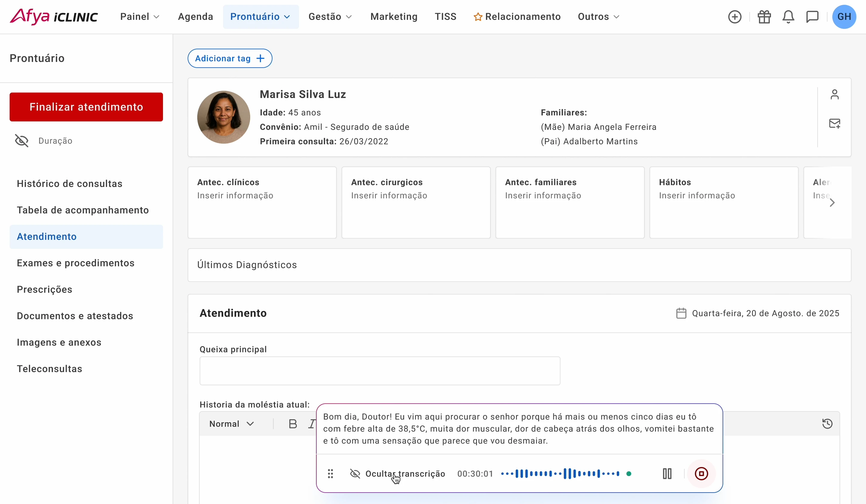866x504 pixels.
Task: Click the recording audio waveform
Action: coord(560,474)
